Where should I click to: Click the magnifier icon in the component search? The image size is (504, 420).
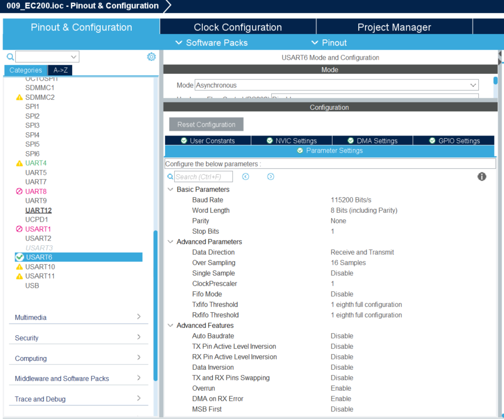point(10,56)
